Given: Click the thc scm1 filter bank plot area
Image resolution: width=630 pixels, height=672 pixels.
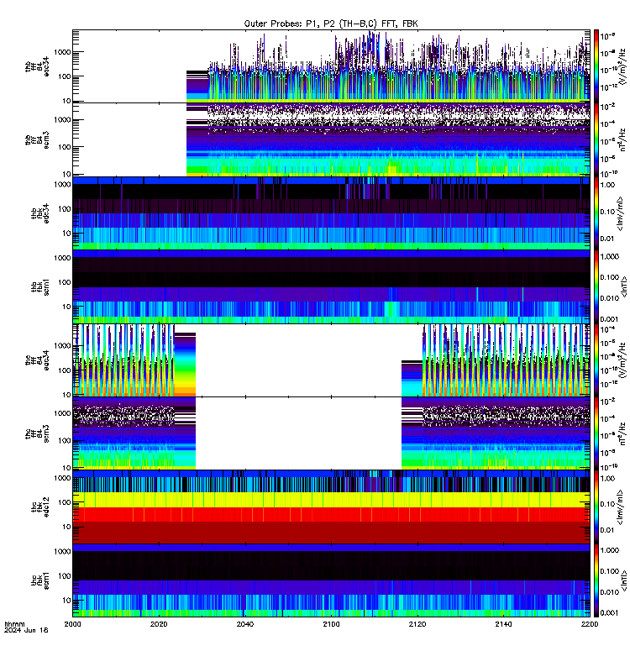Looking at the screenshot, I should [331, 580].
